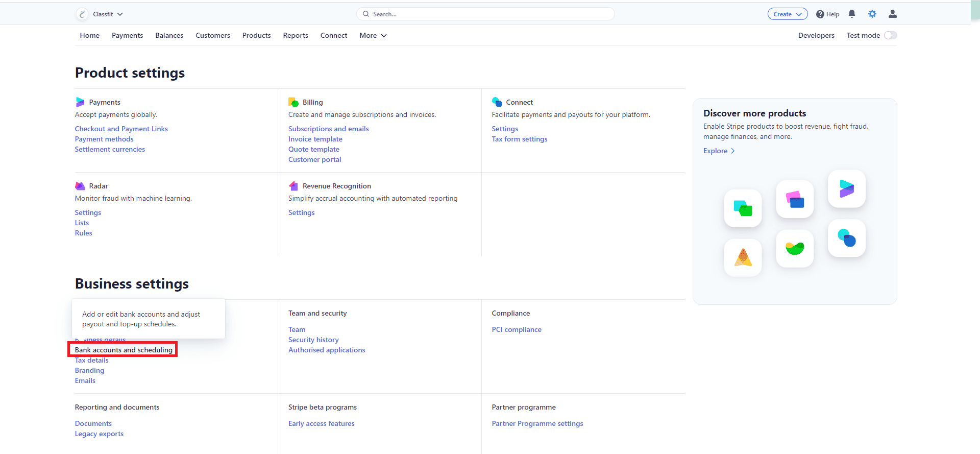Click the Payments product icon

click(x=80, y=102)
